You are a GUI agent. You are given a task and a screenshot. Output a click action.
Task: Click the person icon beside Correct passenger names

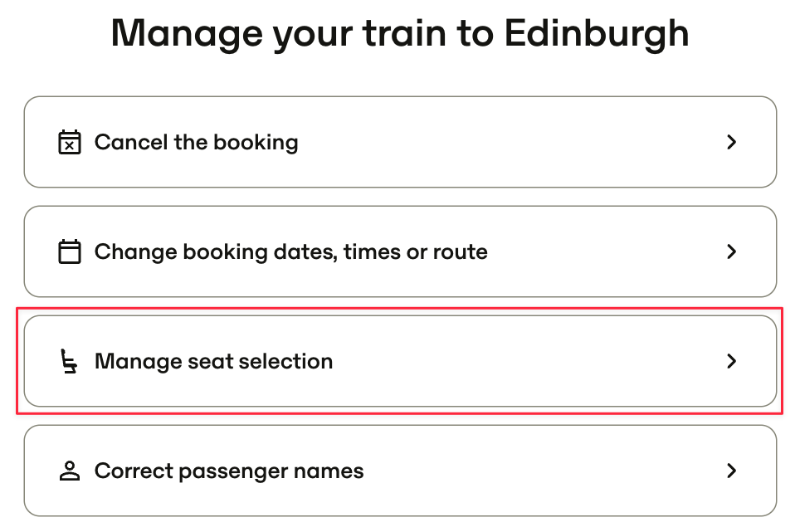70,471
